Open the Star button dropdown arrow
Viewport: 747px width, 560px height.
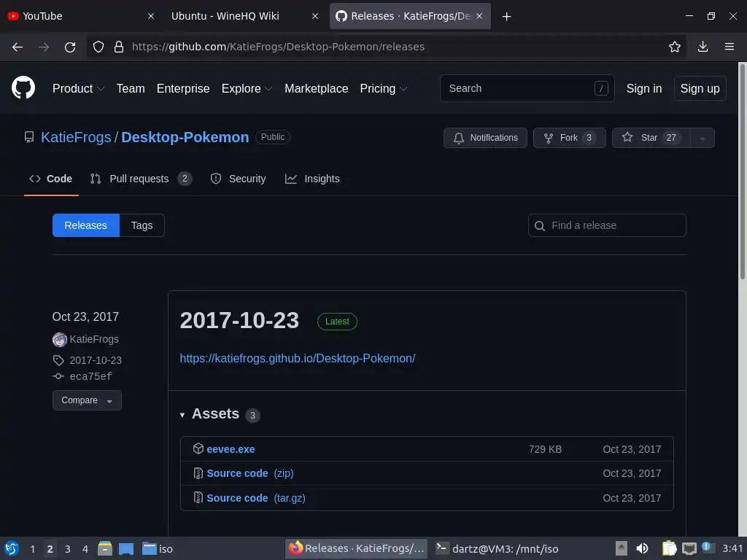tap(703, 138)
